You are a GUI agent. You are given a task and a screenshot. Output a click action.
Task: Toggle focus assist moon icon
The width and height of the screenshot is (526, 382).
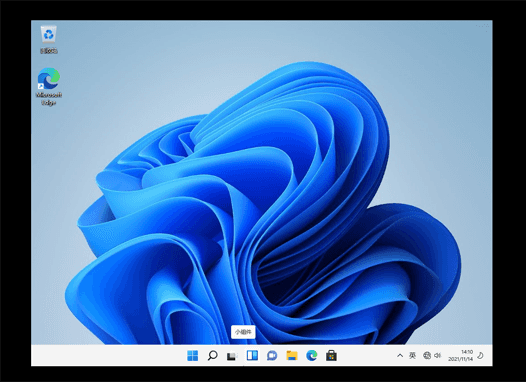click(480, 356)
